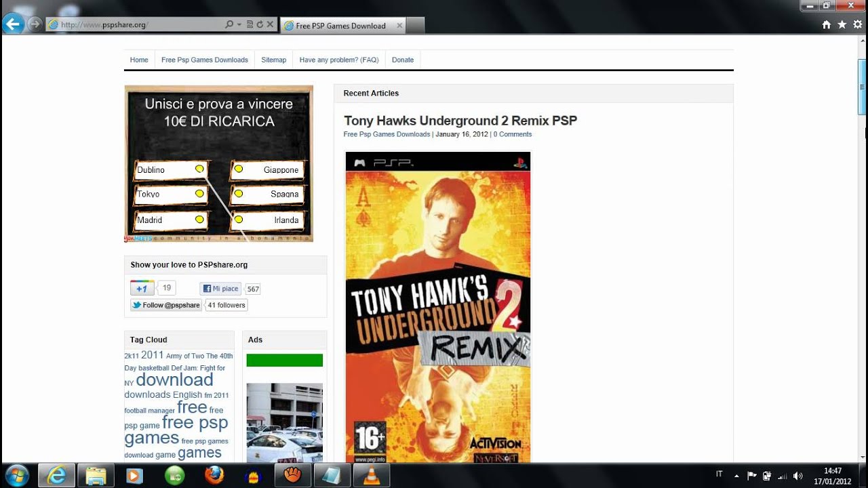Show hidden tray icons with the up arrow

coord(736,476)
